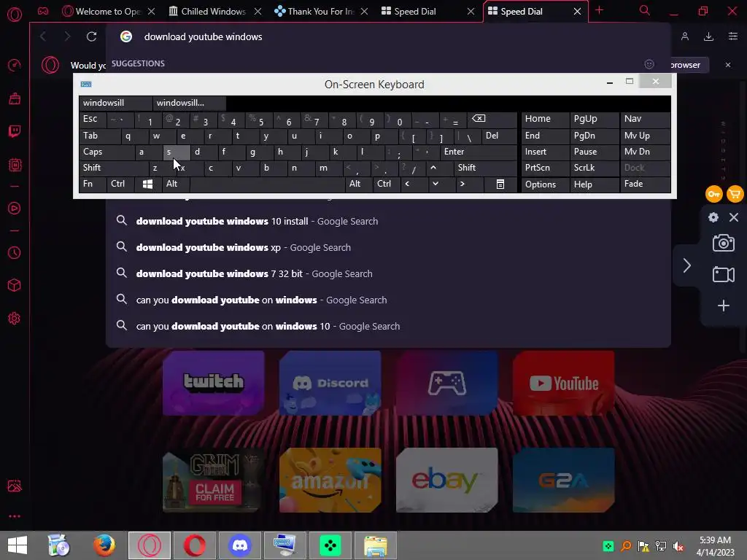Start video recording in side panel
Viewport: 747px width, 560px height.
pos(723,274)
